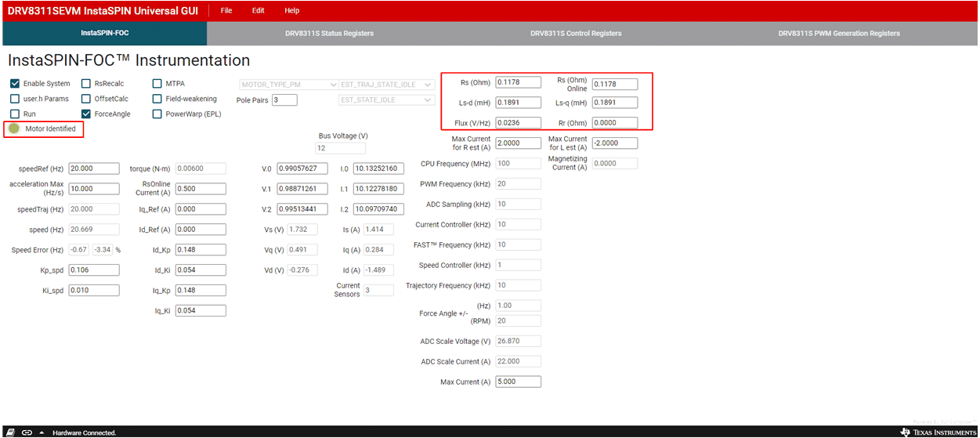Image resolution: width=980 pixels, height=438 pixels.
Task: Open the Help menu
Action: pos(291,11)
